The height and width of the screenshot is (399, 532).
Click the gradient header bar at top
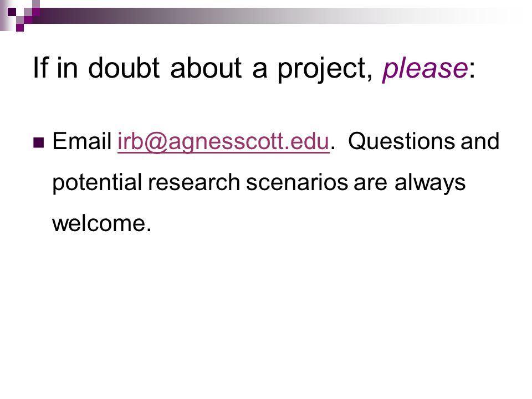272,16
